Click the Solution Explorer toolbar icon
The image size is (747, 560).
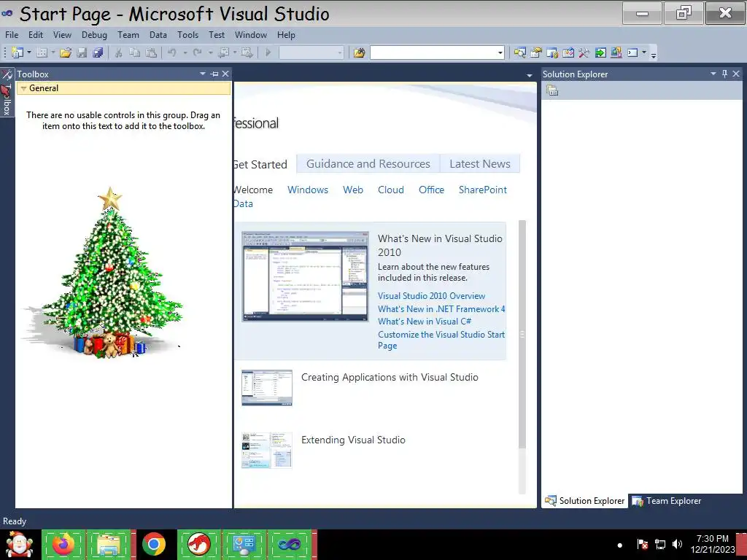tap(519, 52)
